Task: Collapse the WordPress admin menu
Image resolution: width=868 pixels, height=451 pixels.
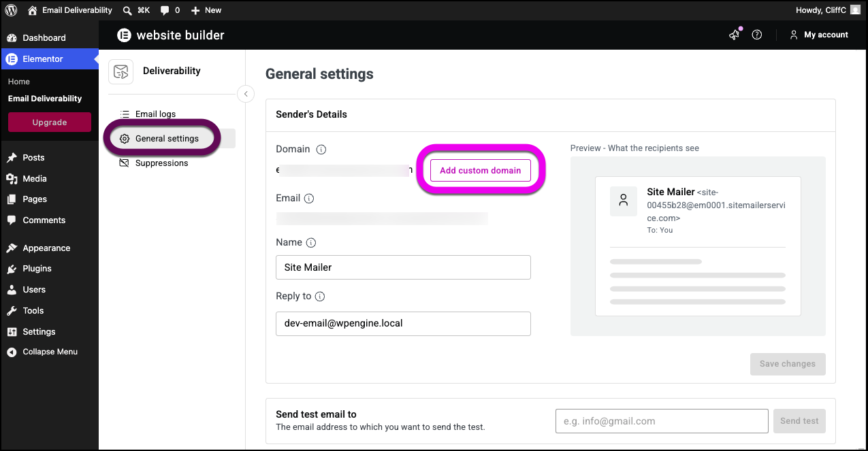Action: pyautogui.click(x=49, y=352)
